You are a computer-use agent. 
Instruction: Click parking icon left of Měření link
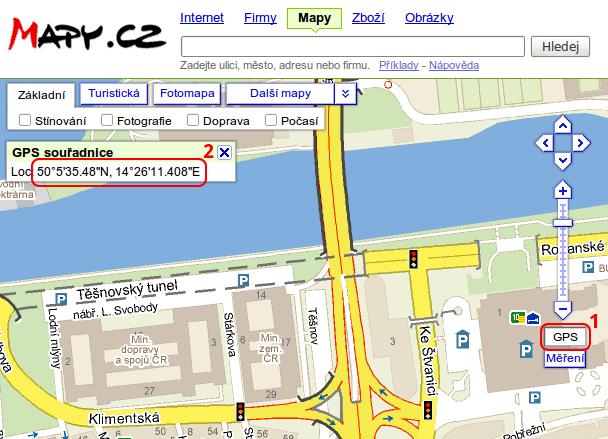(x=526, y=349)
